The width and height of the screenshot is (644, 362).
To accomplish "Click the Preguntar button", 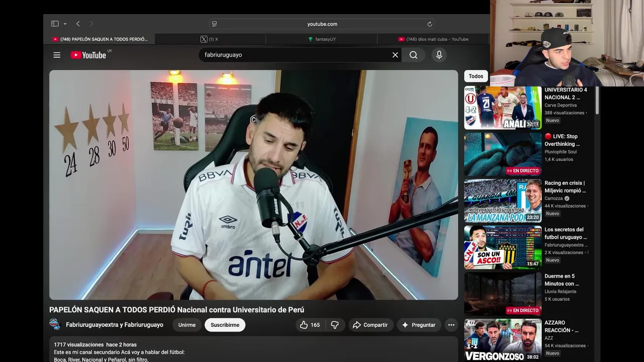I will pyautogui.click(x=419, y=325).
